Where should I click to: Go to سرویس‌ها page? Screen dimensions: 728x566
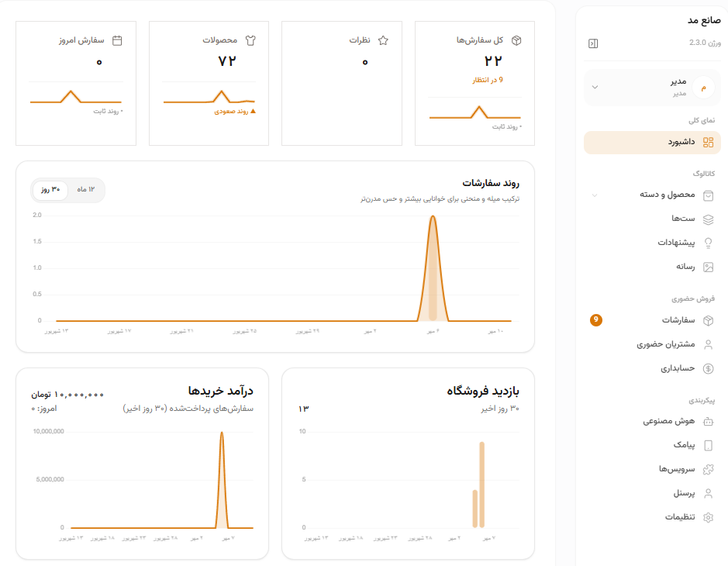[x=652, y=469]
